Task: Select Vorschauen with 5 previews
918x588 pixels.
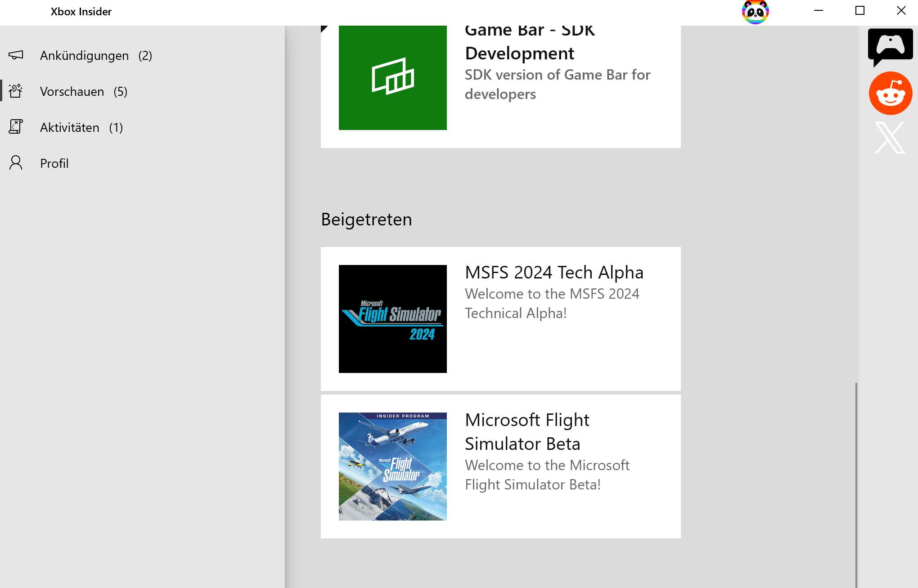Action: point(84,91)
